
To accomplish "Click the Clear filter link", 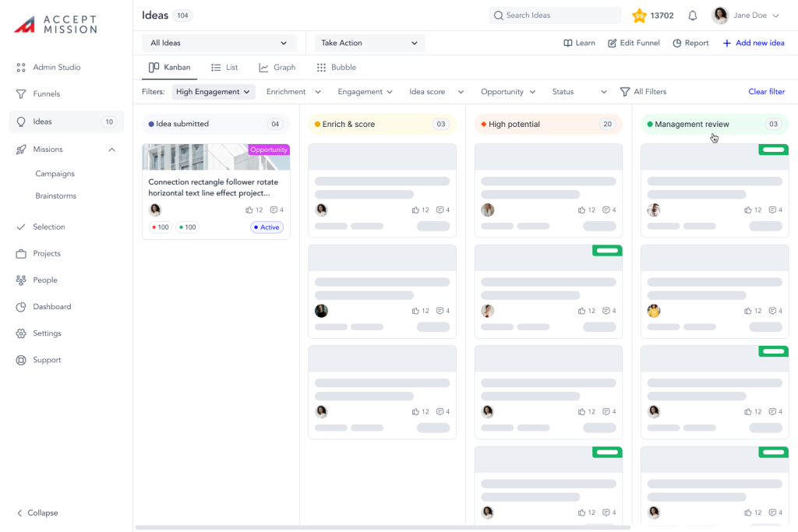I will (x=766, y=92).
